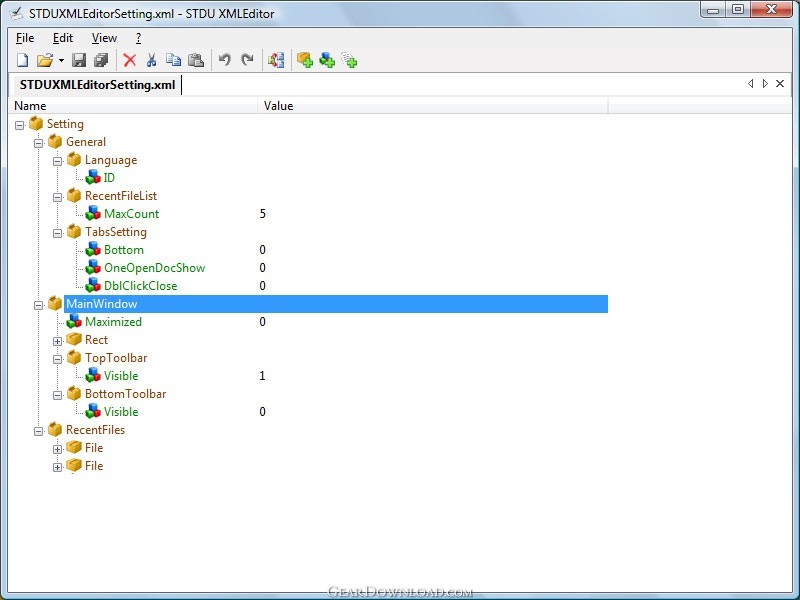Click the expand tree toolbar icon
800x600 pixels.
point(276,60)
